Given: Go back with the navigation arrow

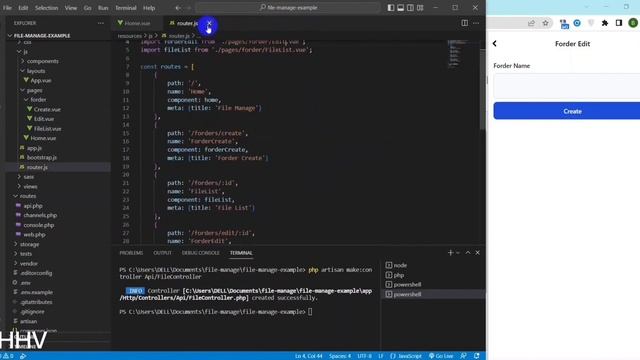Looking at the screenshot, I should [178, 8].
